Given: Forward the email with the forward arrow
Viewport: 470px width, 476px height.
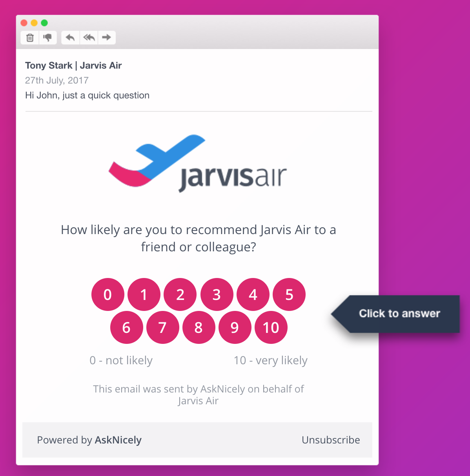Looking at the screenshot, I should tap(106, 38).
